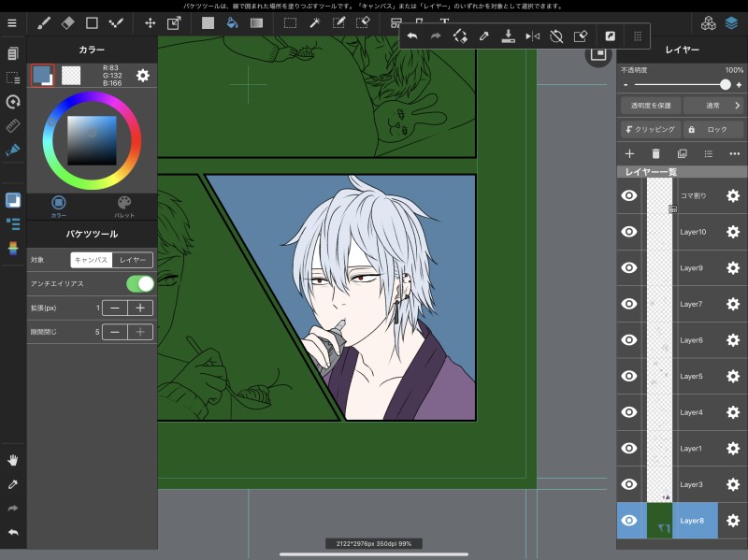This screenshot has width=748, height=560.
Task: Open the 通常 blend mode dropdown
Action: pyautogui.click(x=712, y=106)
